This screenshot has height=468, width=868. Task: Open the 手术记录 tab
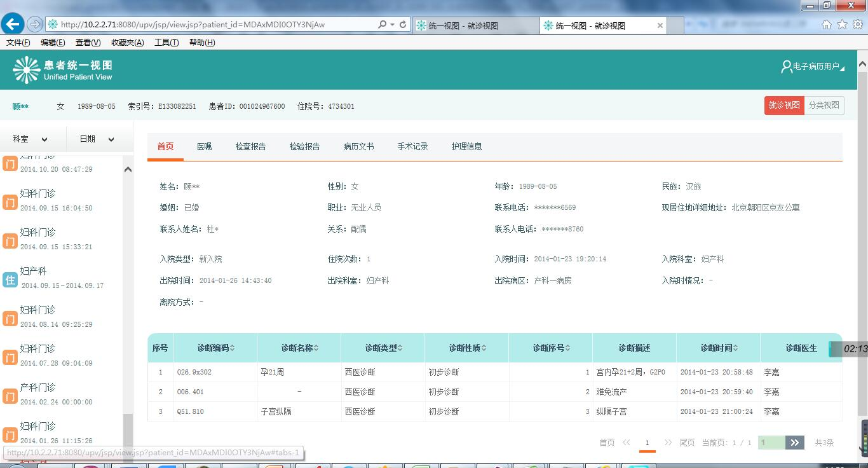click(412, 146)
